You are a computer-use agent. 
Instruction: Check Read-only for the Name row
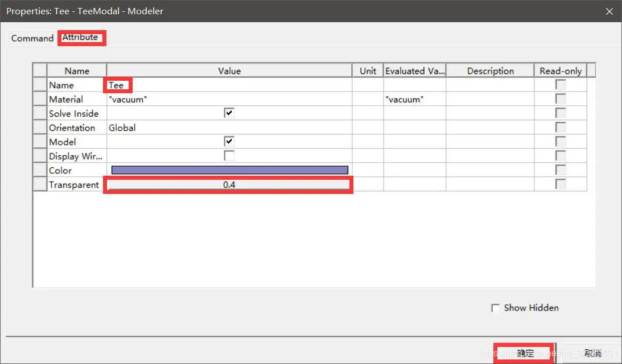click(561, 84)
